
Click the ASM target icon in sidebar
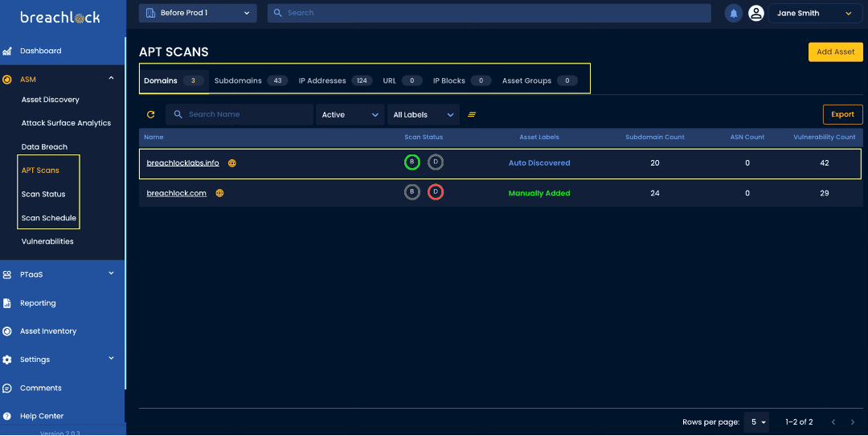point(7,80)
